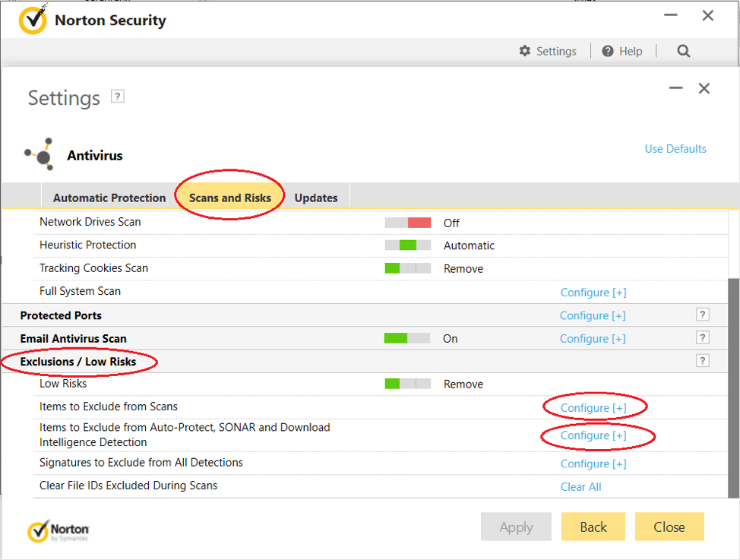The width and height of the screenshot is (740, 560).
Task: Click the Norton Security checkmark logo
Action: click(33, 19)
